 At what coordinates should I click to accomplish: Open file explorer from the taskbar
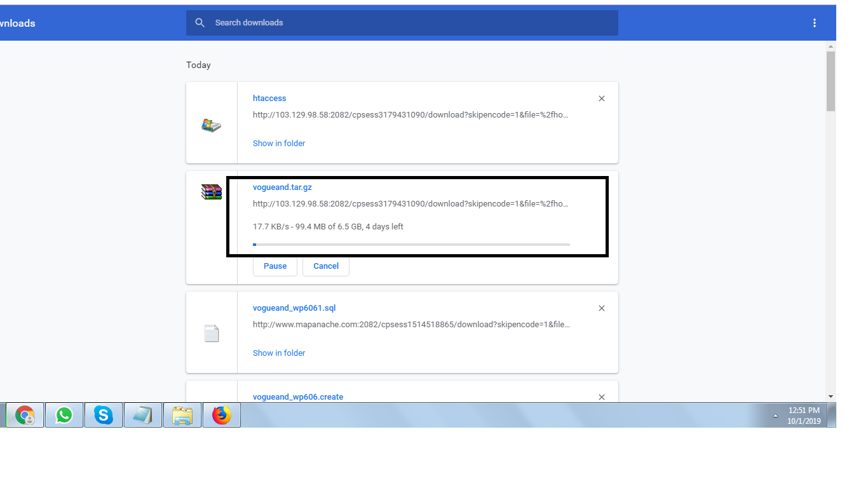tap(182, 416)
